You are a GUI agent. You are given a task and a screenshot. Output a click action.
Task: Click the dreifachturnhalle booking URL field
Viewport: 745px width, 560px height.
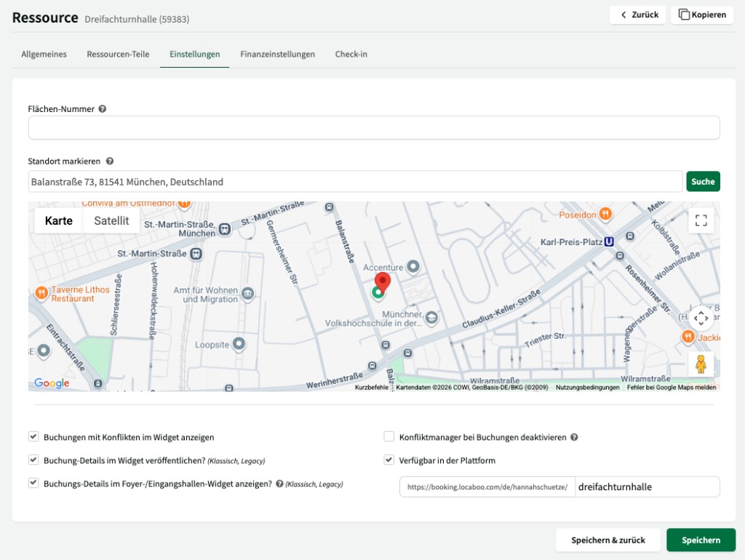click(646, 487)
